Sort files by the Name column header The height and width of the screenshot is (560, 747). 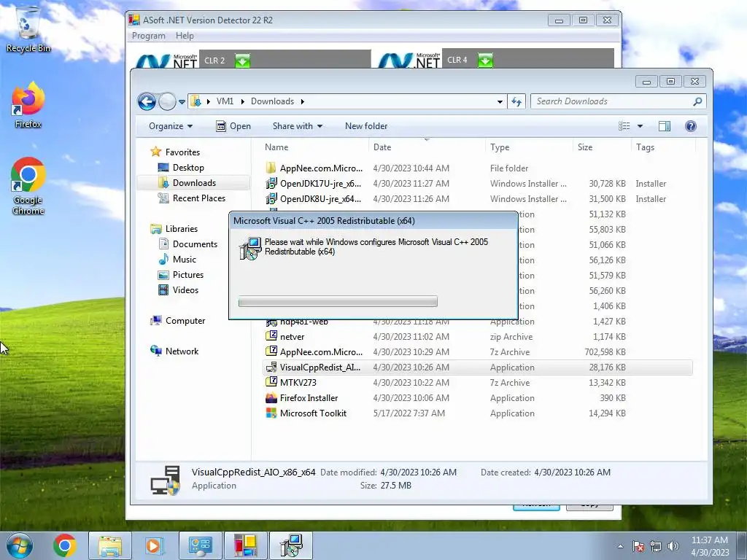tap(315, 147)
